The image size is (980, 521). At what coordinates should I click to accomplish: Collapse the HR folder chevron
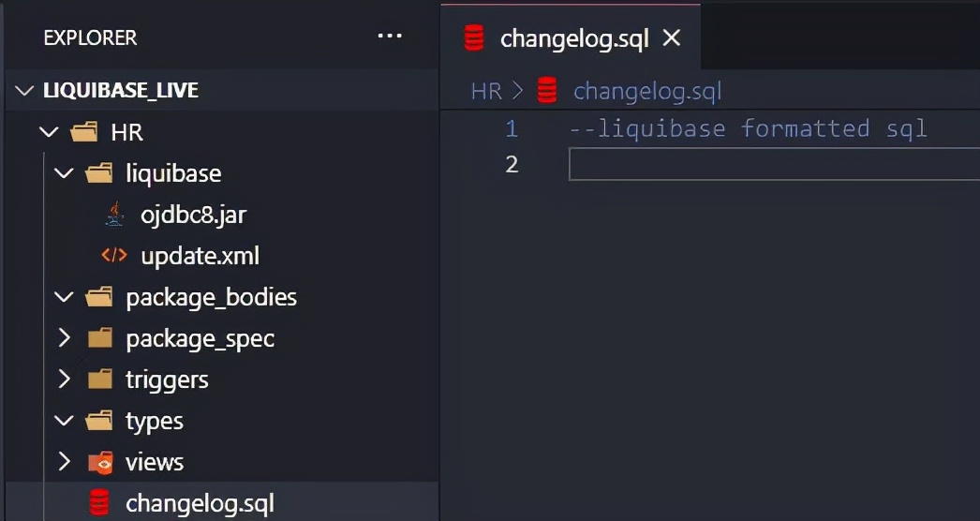(49, 132)
